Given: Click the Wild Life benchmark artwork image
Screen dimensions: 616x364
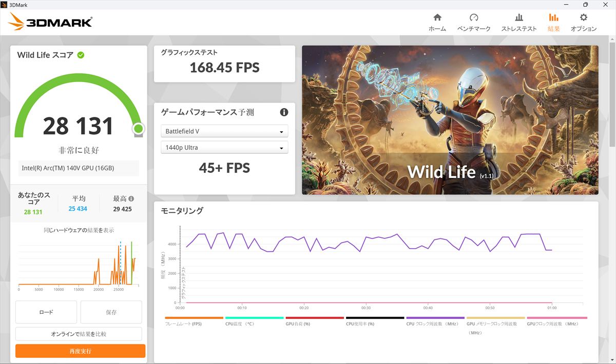Looking at the screenshot, I should coord(450,120).
